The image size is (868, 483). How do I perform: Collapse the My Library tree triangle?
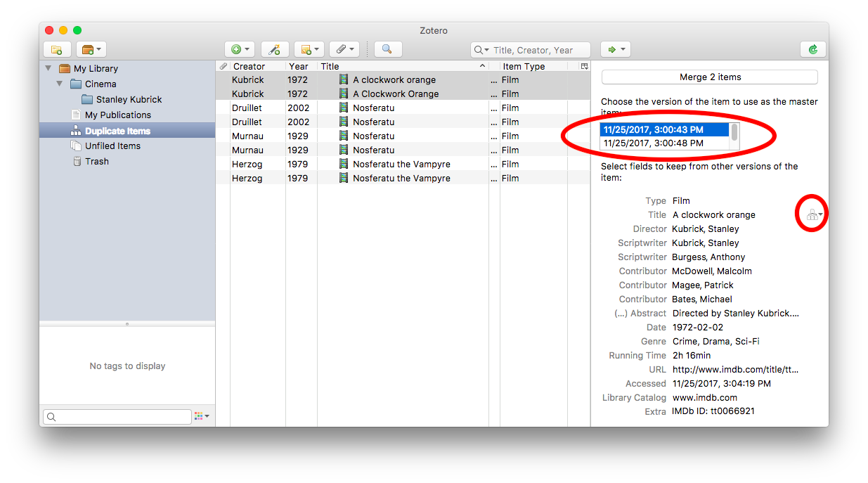(48, 68)
